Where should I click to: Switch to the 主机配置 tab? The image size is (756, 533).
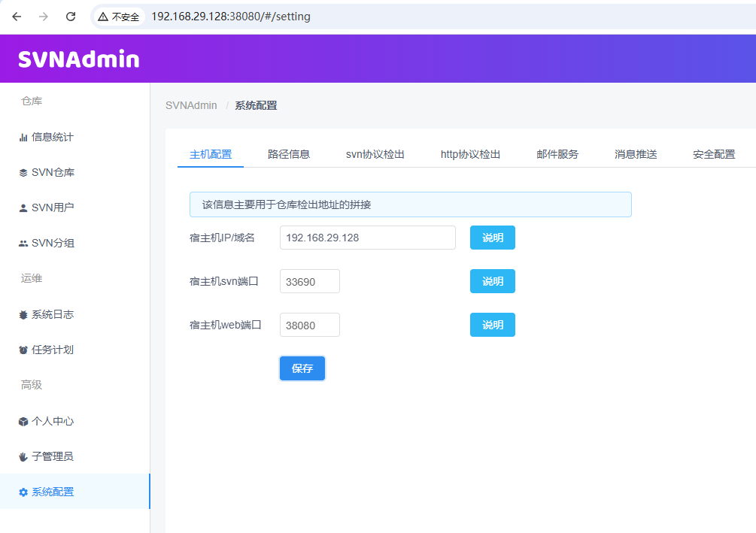click(211, 154)
